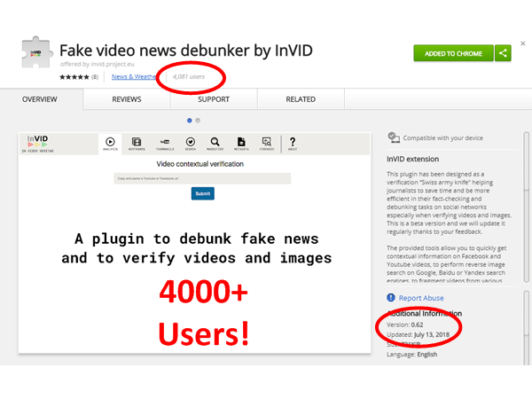
Task: Select the Twitter Search icon
Action: click(x=191, y=144)
